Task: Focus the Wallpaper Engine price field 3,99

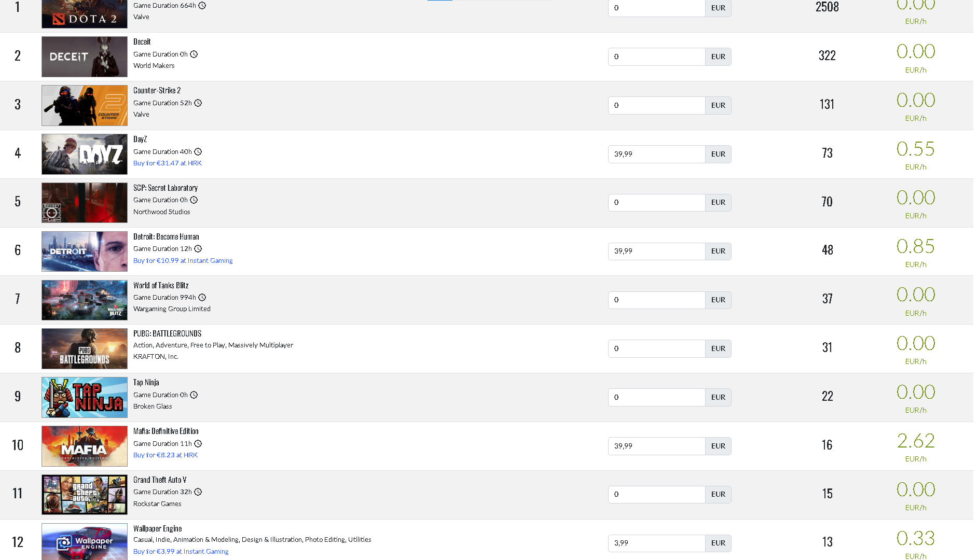Action: (657, 543)
